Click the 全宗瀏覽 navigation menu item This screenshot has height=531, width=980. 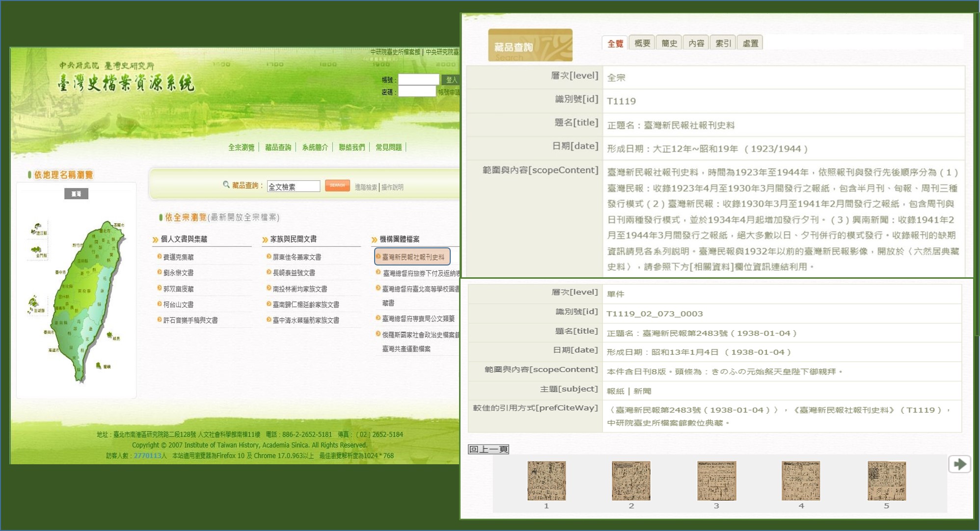[x=241, y=147]
